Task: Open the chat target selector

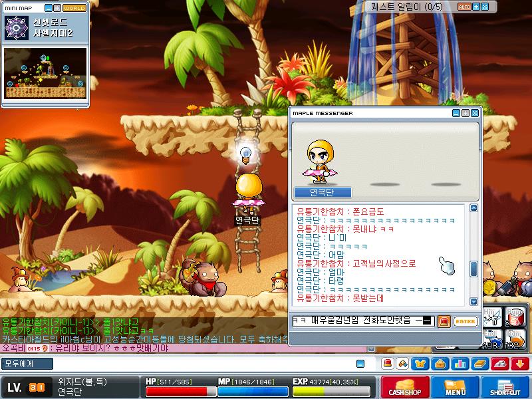Action: pos(27,364)
